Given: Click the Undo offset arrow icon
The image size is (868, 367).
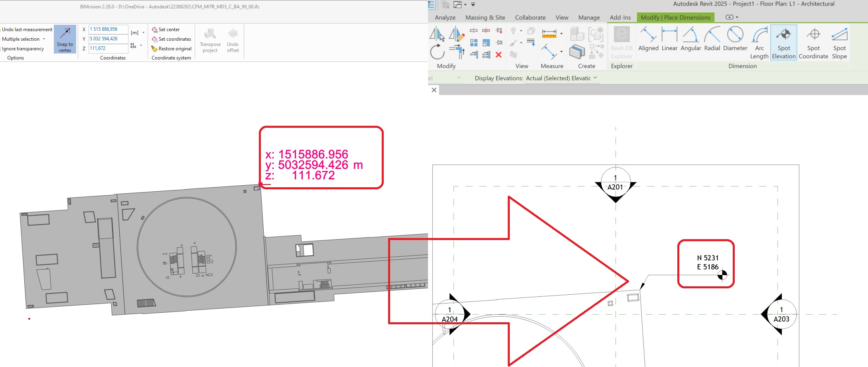Looking at the screenshot, I should pyautogui.click(x=233, y=34).
